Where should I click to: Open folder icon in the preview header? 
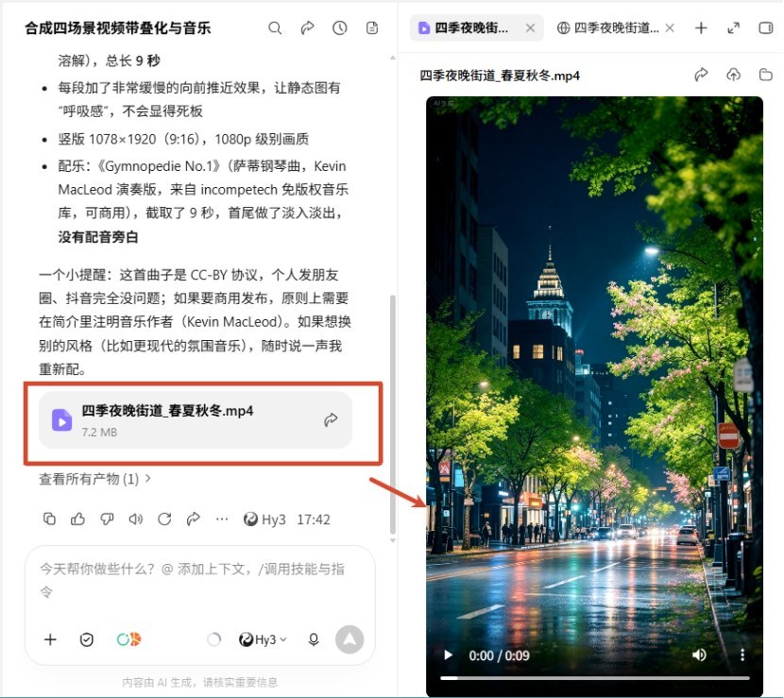point(765,75)
